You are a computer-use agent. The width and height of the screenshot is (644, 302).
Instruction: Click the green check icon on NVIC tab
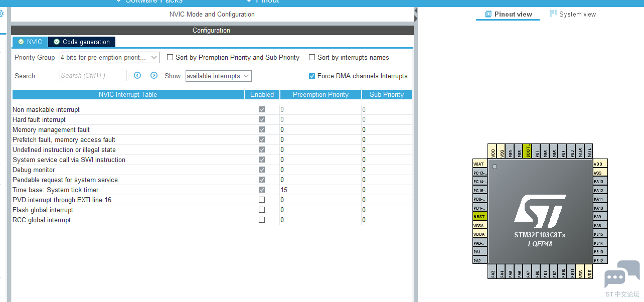pos(21,42)
